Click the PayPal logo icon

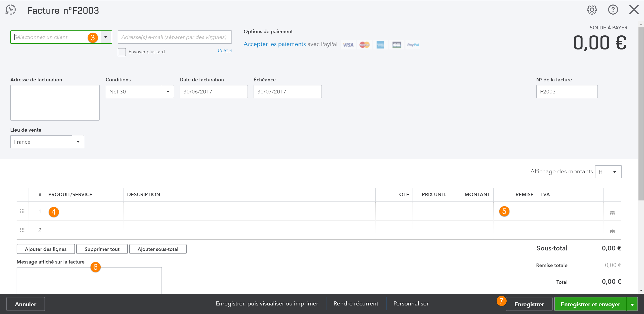coord(413,45)
